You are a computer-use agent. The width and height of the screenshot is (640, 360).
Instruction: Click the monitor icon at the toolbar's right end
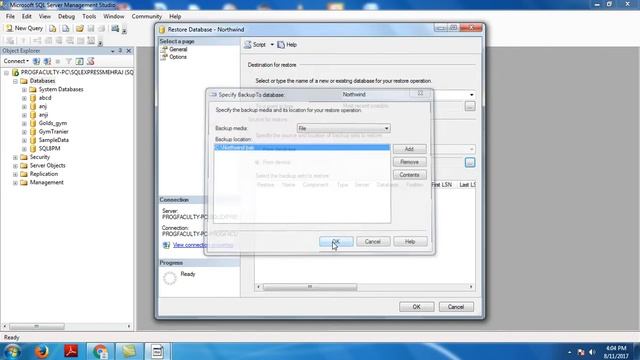115,28
